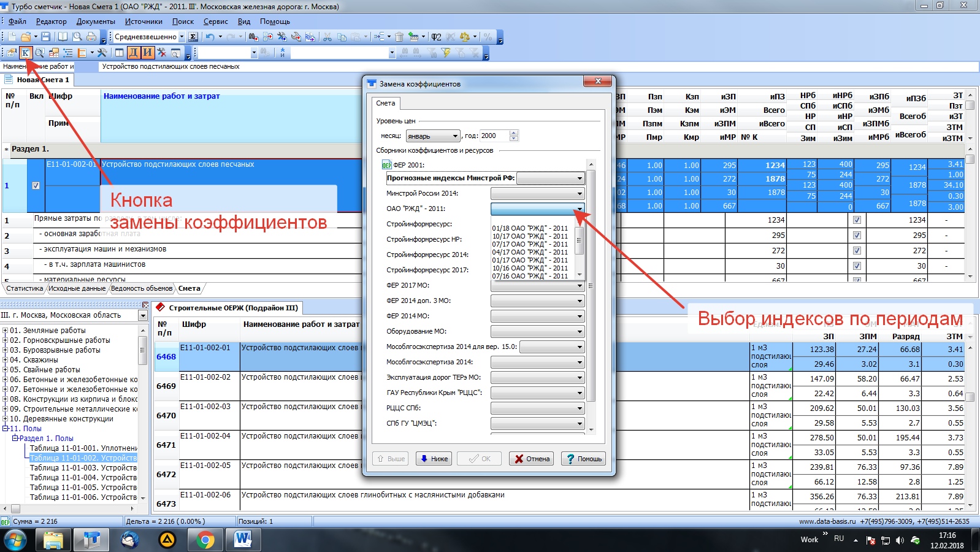Click the scissors Cut icon
This screenshot has height=552, width=980.
(x=327, y=37)
